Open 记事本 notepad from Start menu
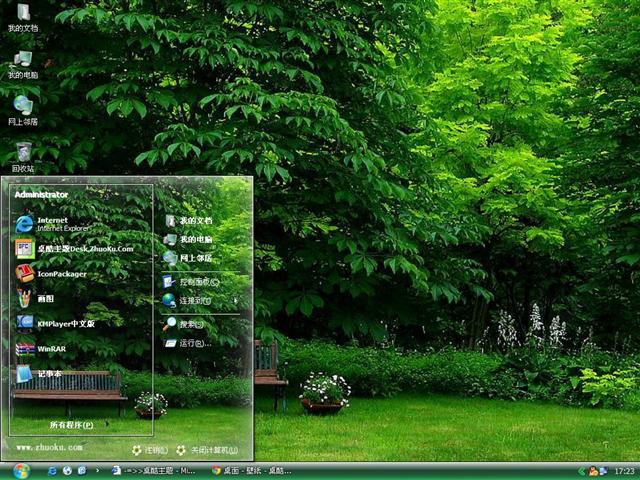640x480 pixels. pyautogui.click(x=38, y=373)
